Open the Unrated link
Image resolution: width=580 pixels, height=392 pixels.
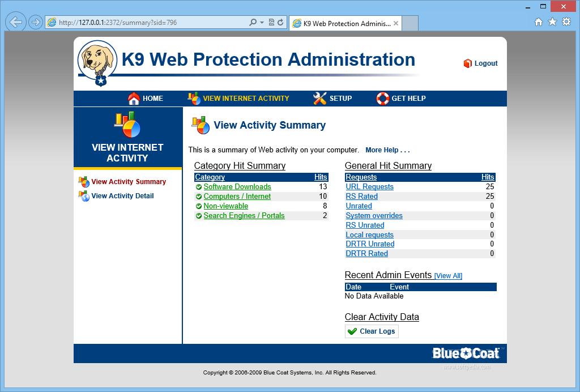coord(359,206)
